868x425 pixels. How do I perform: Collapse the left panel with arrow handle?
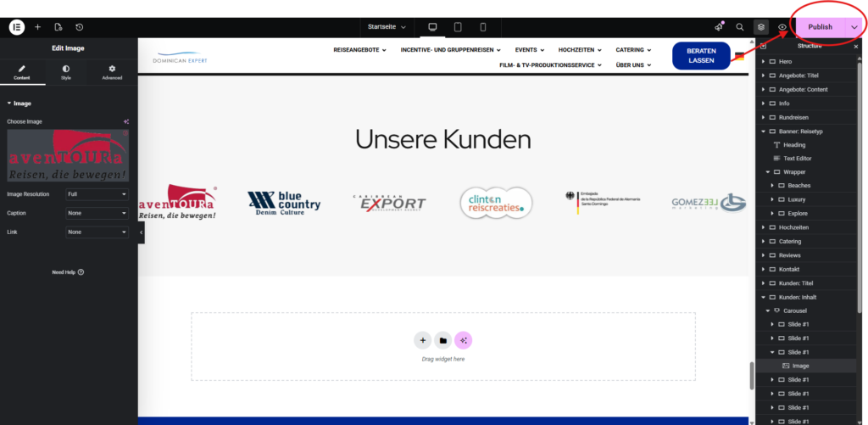coord(142,232)
